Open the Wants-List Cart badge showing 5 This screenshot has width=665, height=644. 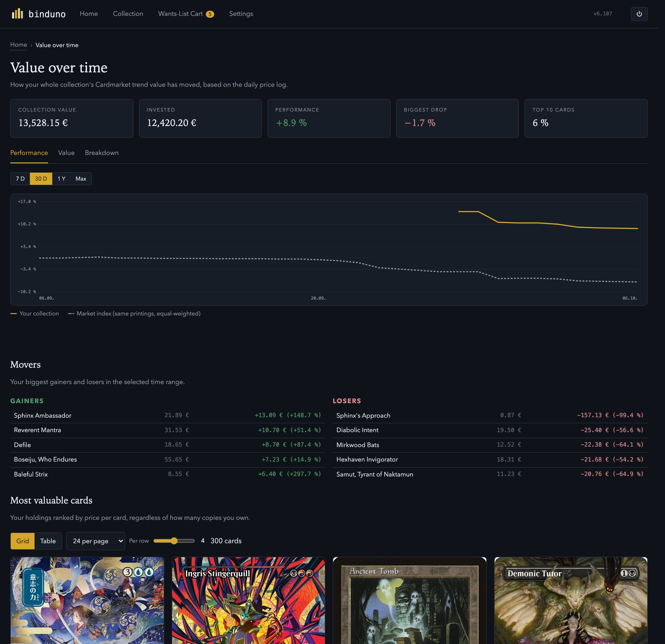pos(210,14)
